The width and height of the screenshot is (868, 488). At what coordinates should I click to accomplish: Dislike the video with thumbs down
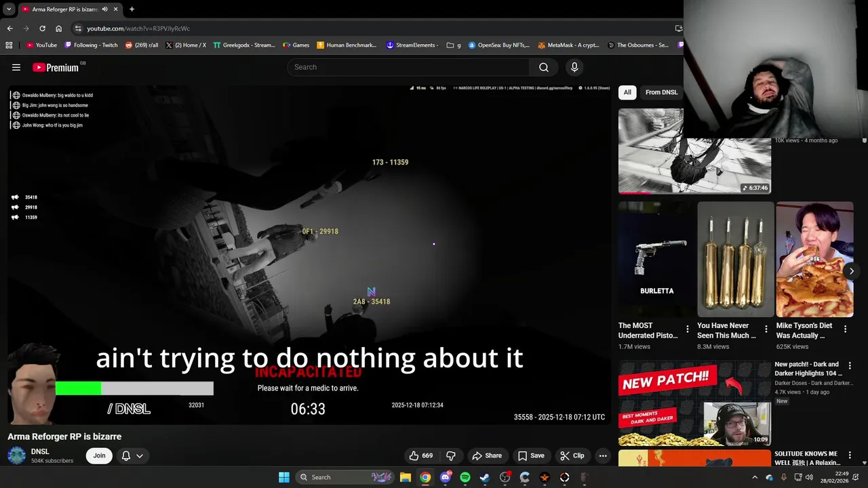click(x=451, y=455)
